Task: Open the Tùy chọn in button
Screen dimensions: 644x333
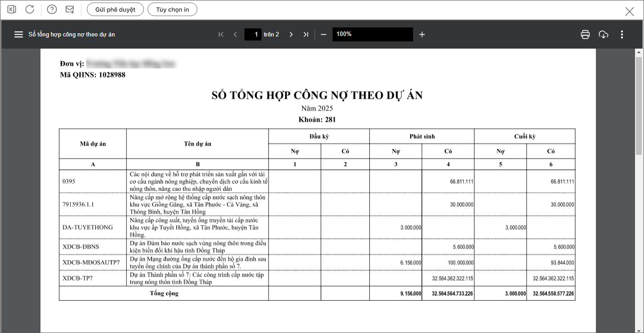Action: [173, 9]
